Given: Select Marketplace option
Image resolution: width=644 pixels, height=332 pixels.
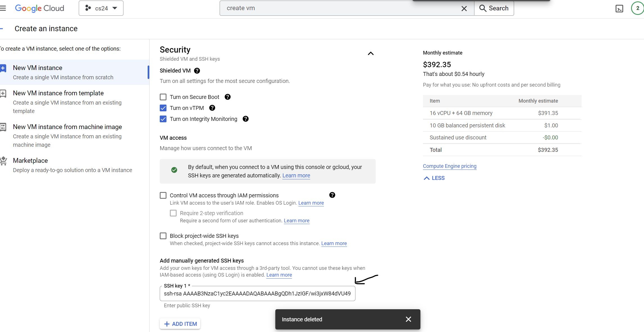Looking at the screenshot, I should tap(75, 165).
